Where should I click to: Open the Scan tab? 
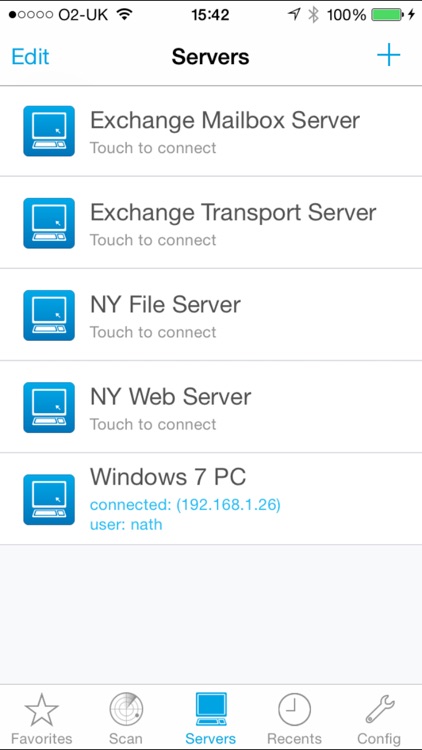coord(126,719)
